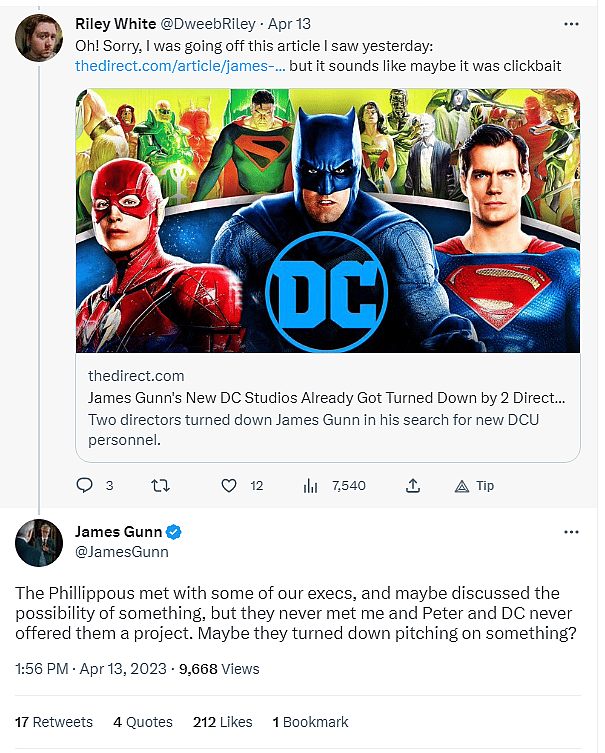View the 212 Likes list
605x753 pixels.
[x=221, y=722]
